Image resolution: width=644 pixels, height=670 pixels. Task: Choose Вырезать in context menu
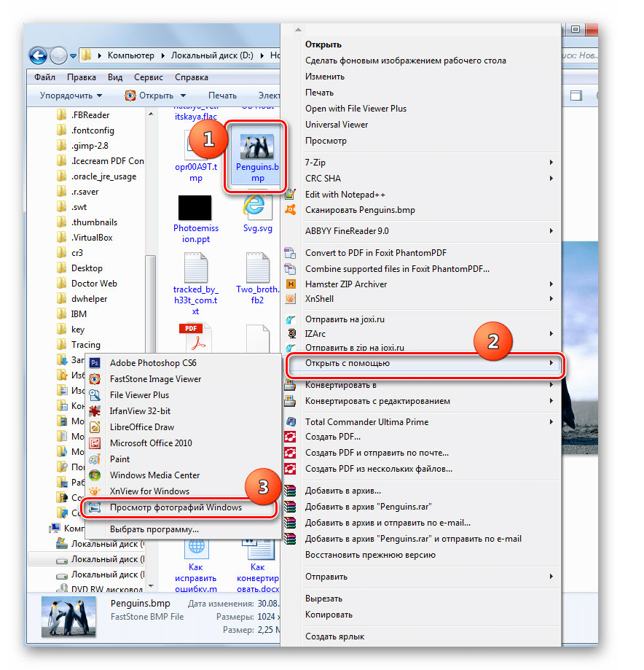point(323,599)
